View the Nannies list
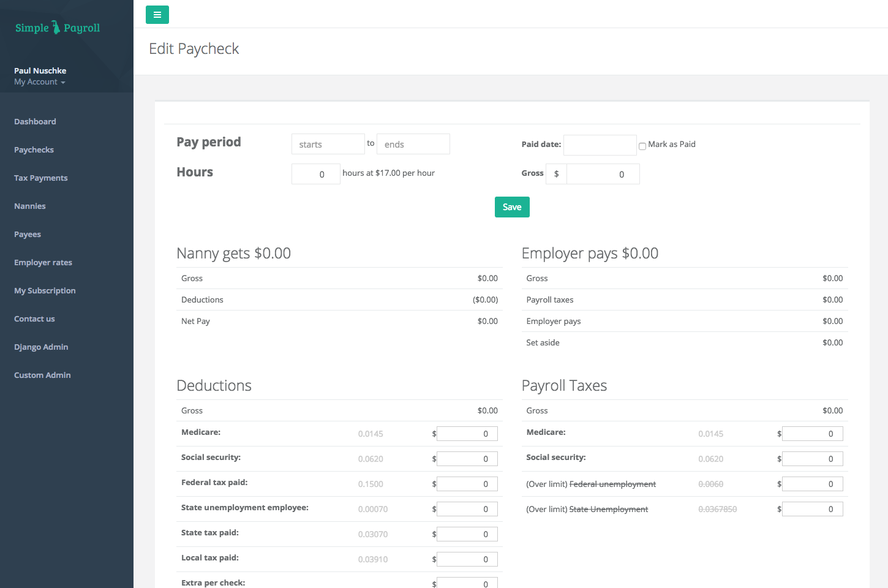This screenshot has height=588, width=888. click(x=29, y=206)
